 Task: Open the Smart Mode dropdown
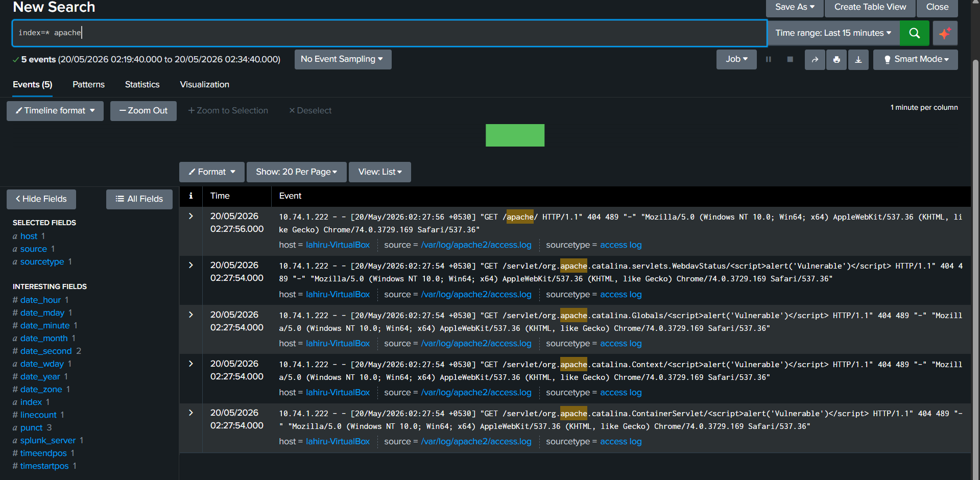916,59
